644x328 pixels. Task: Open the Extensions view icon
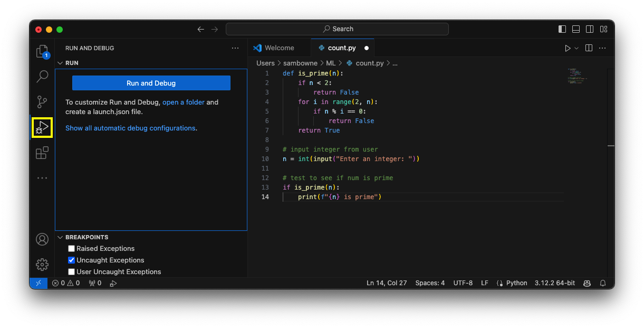[42, 153]
